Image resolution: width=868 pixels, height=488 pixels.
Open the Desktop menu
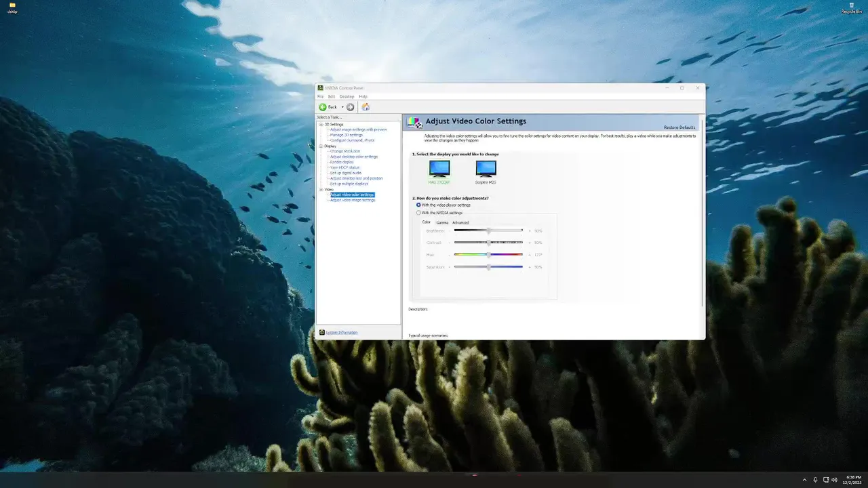(347, 97)
